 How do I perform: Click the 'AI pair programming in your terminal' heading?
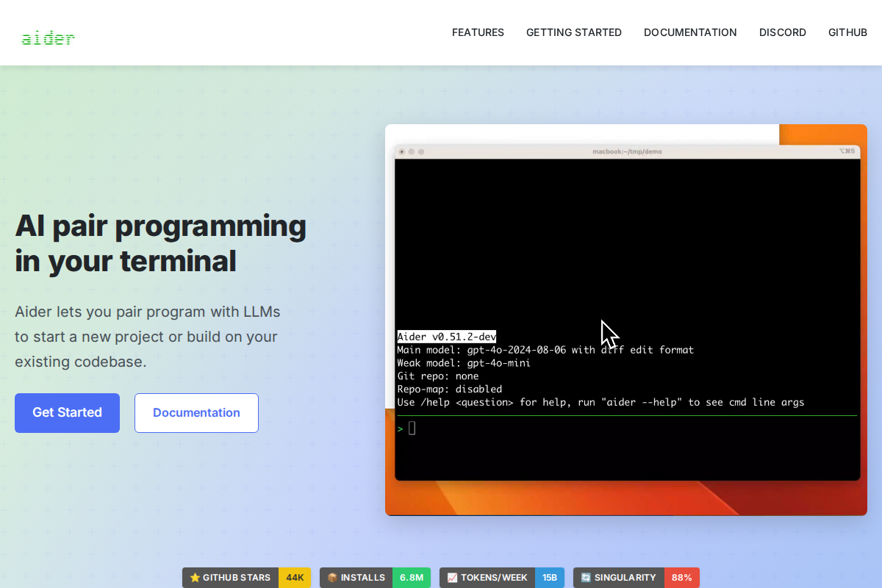[x=160, y=243]
